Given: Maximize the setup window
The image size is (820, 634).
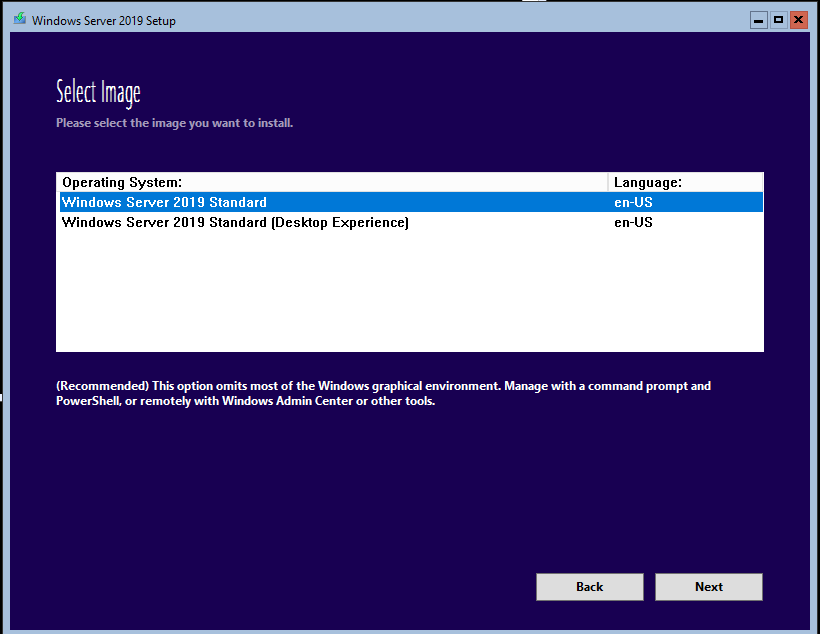Looking at the screenshot, I should 777,19.
